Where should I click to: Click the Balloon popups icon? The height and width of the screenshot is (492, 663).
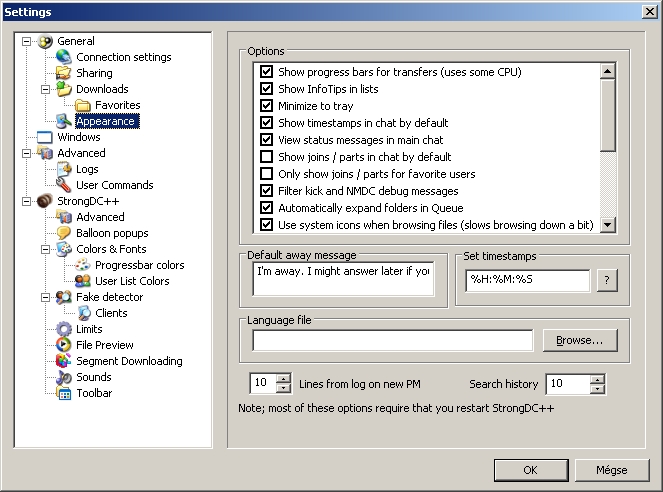[x=64, y=233]
